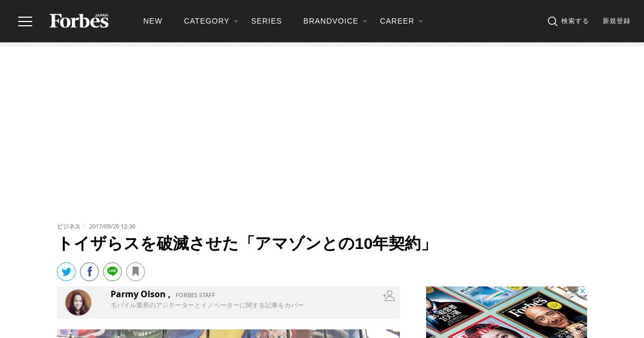The image size is (644, 338).
Task: Go to Forbes Japan home logo
Action: (x=79, y=21)
